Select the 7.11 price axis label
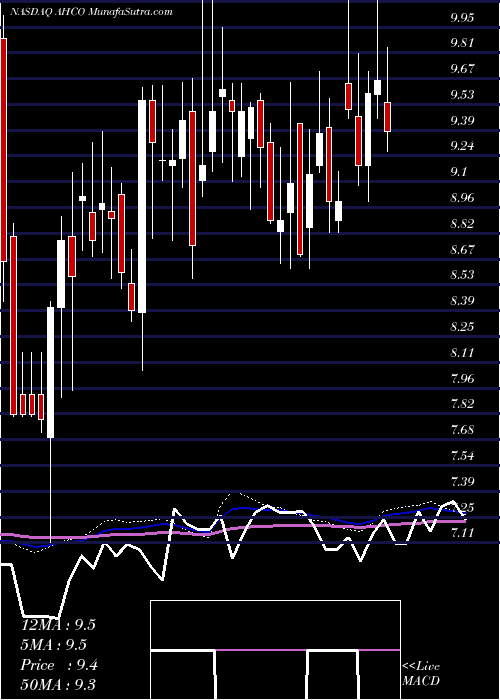The height and width of the screenshot is (700, 500). [x=462, y=533]
